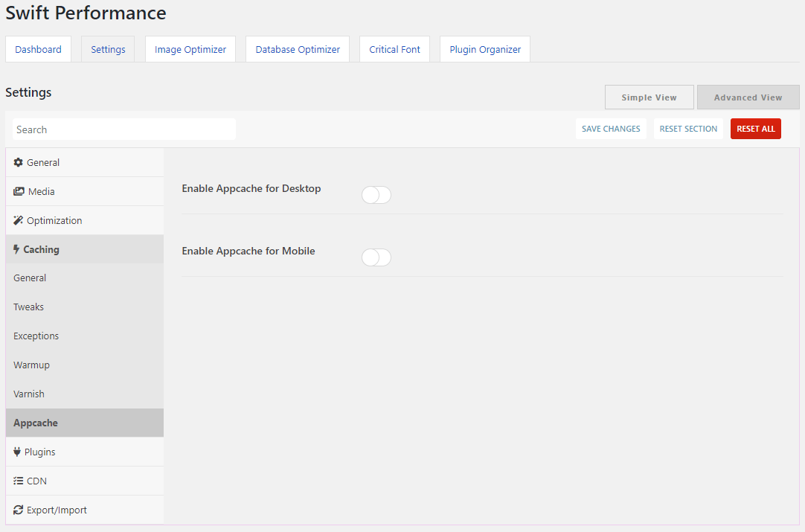Click the red Reset All button
This screenshot has height=532, width=805.
pyautogui.click(x=756, y=129)
